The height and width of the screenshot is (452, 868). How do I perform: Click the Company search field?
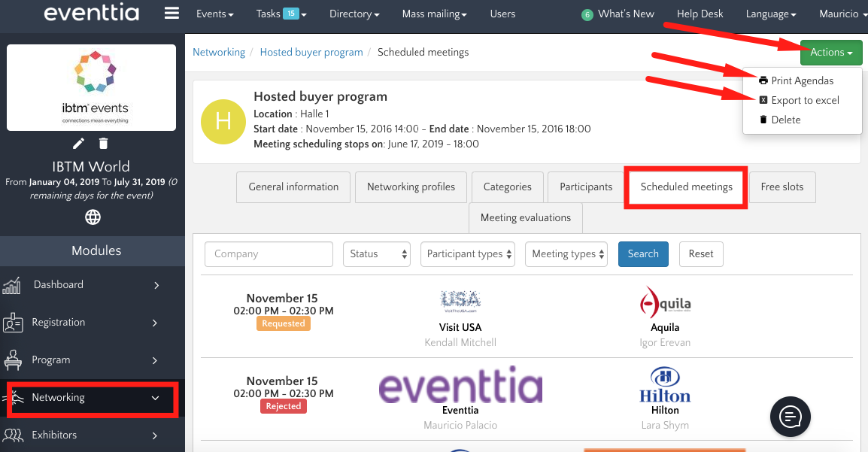click(269, 254)
